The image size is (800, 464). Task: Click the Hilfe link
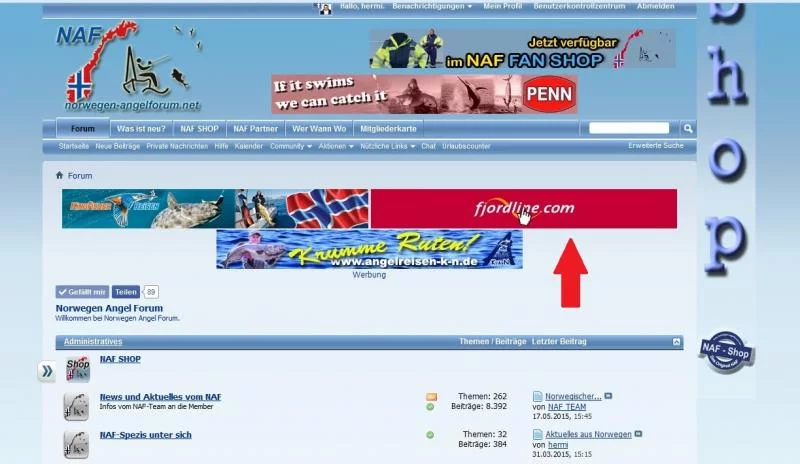pyautogui.click(x=221, y=146)
